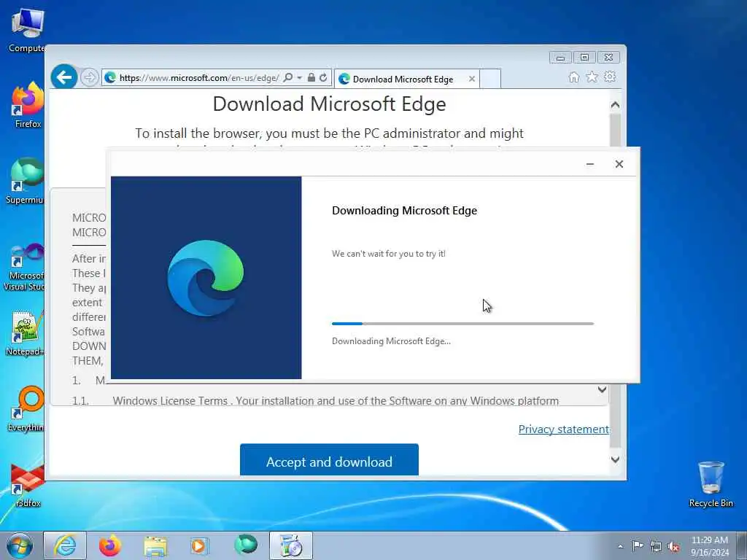747x560 pixels.
Task: Click the 'Downloading Microsoft Edge...' status text
Action: pos(391,341)
